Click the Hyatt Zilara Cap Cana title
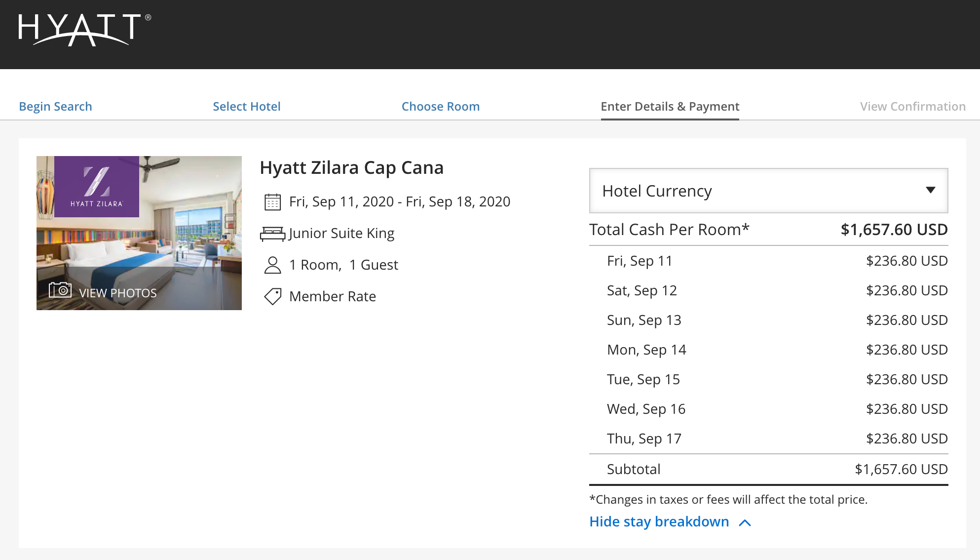This screenshot has height=560, width=980. [351, 168]
